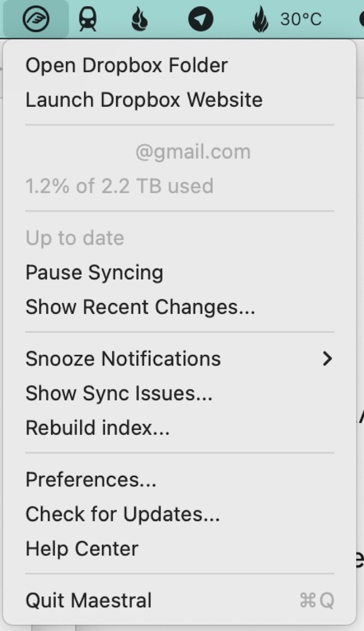Show Sync Issues window
The height and width of the screenshot is (631, 364).
tap(119, 393)
